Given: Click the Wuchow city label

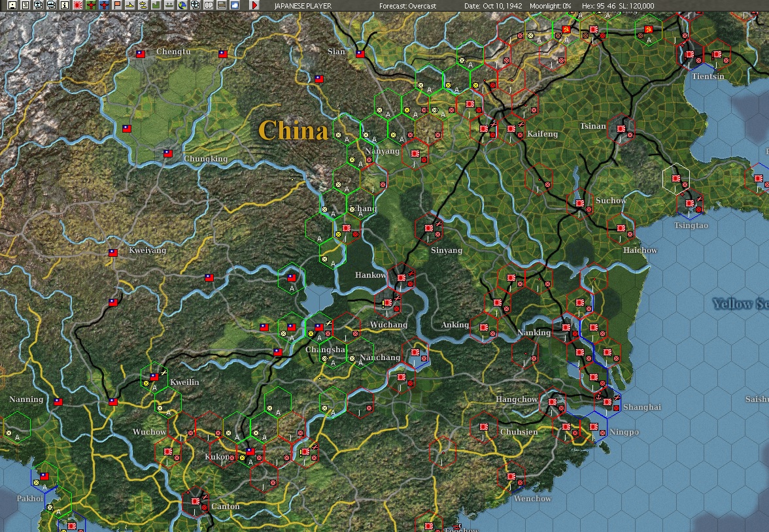Looking at the screenshot, I should [149, 432].
